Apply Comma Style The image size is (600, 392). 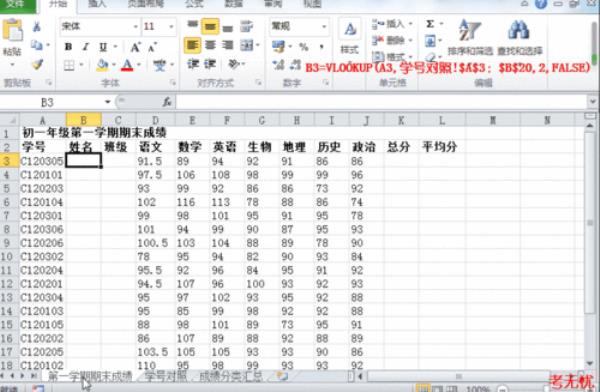321,47
